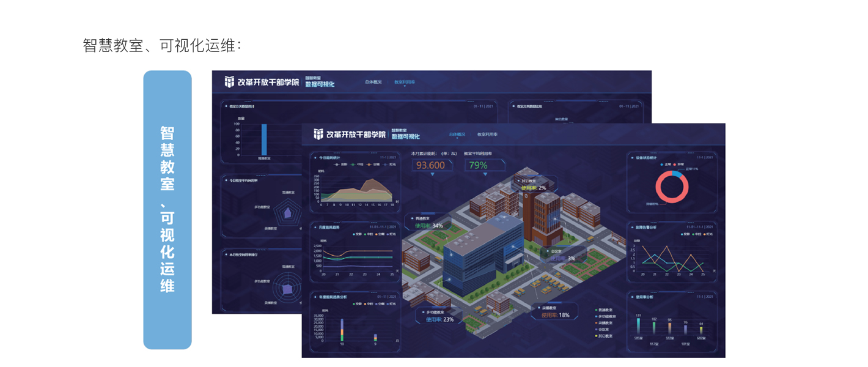Expand the arrow below 79% utilization rate
Viewport: 868px width, 367px height.
(x=485, y=175)
